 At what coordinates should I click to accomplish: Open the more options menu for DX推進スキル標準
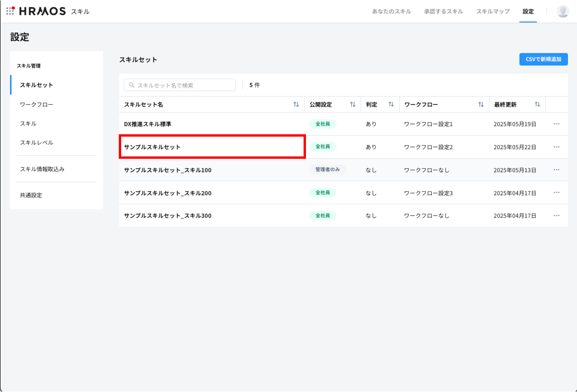556,124
